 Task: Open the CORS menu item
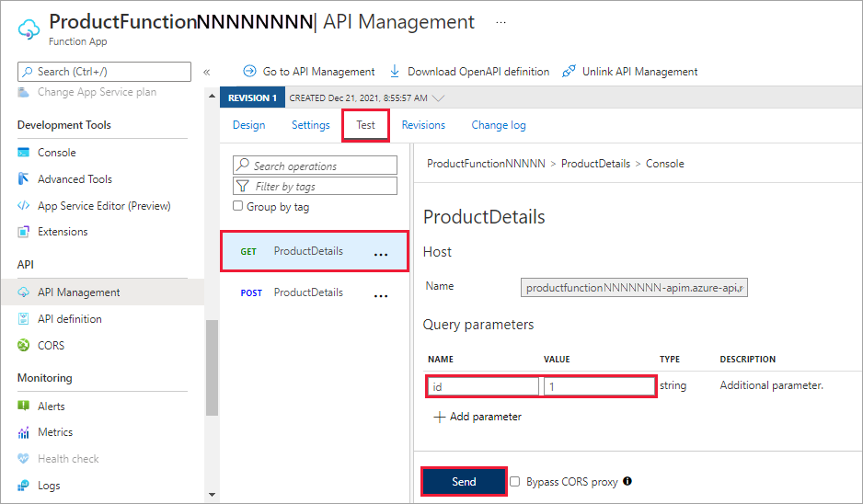pos(52,346)
